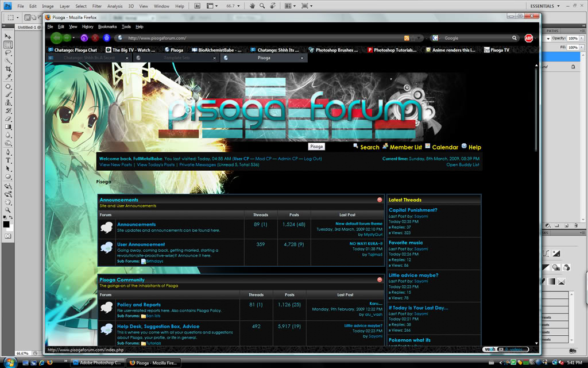Open the ESSENTIALS workspace dropdown
This screenshot has height=368, width=588.
click(545, 6)
